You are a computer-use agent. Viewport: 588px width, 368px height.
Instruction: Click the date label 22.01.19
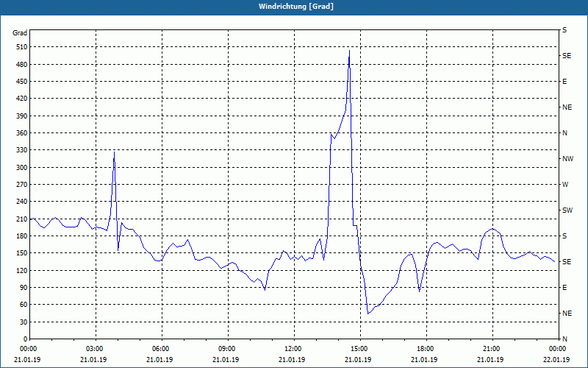point(556,360)
